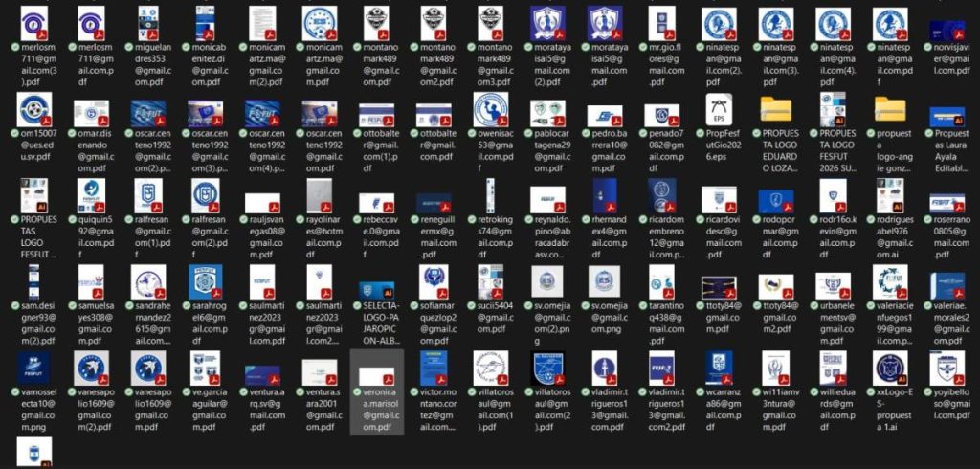Click the om15007@ues.edu.sv.pdf thumbnail
The image size is (980, 469).
pyautogui.click(x=34, y=109)
